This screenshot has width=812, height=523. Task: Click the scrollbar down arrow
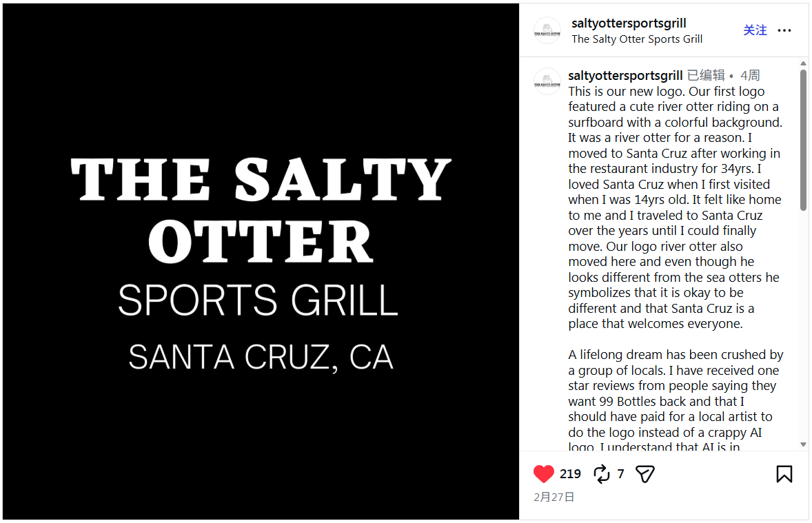803,444
